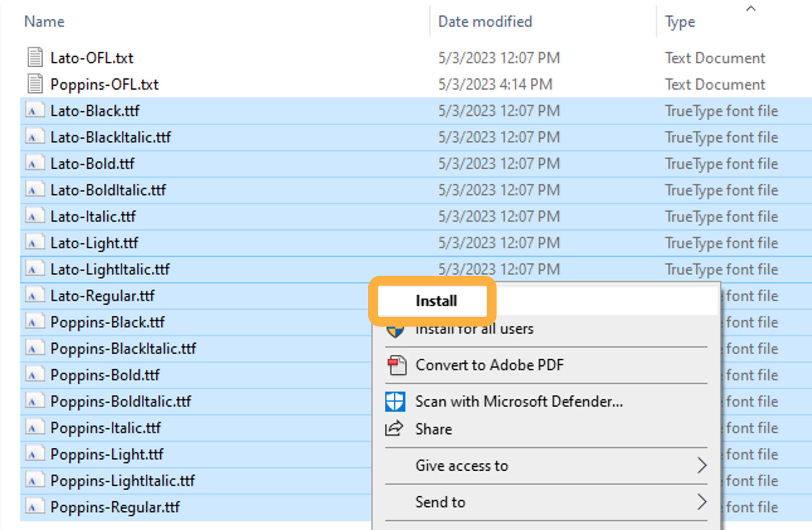This screenshot has width=812, height=530.
Task: Click the Microsoft Defender shield icon
Action: [x=395, y=402]
